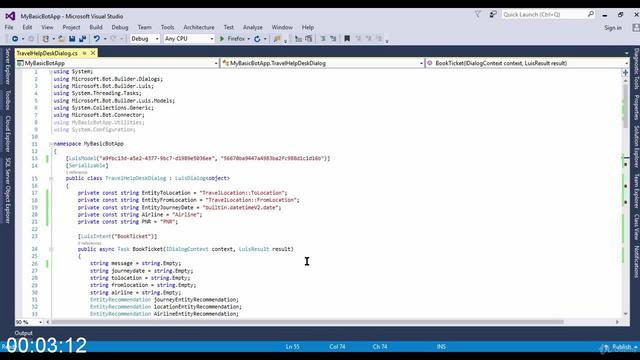
Task: Open the Team Explorer side tab
Action: pos(636,191)
